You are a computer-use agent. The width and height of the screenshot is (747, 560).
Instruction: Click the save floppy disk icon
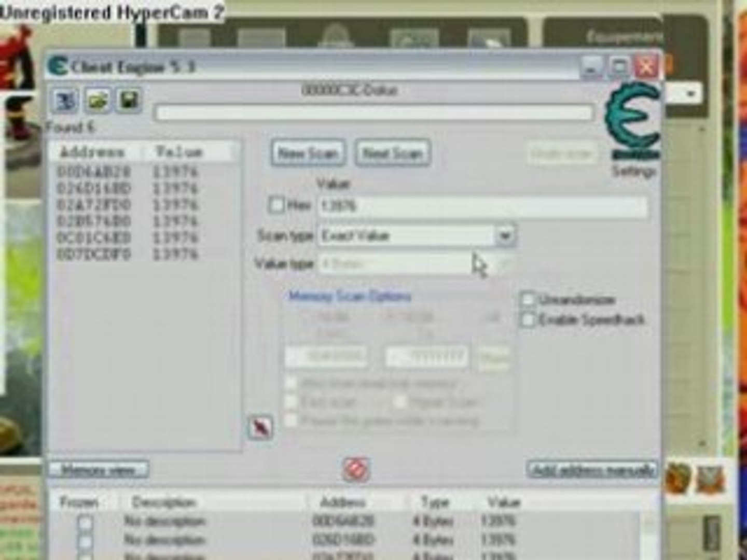tap(128, 101)
